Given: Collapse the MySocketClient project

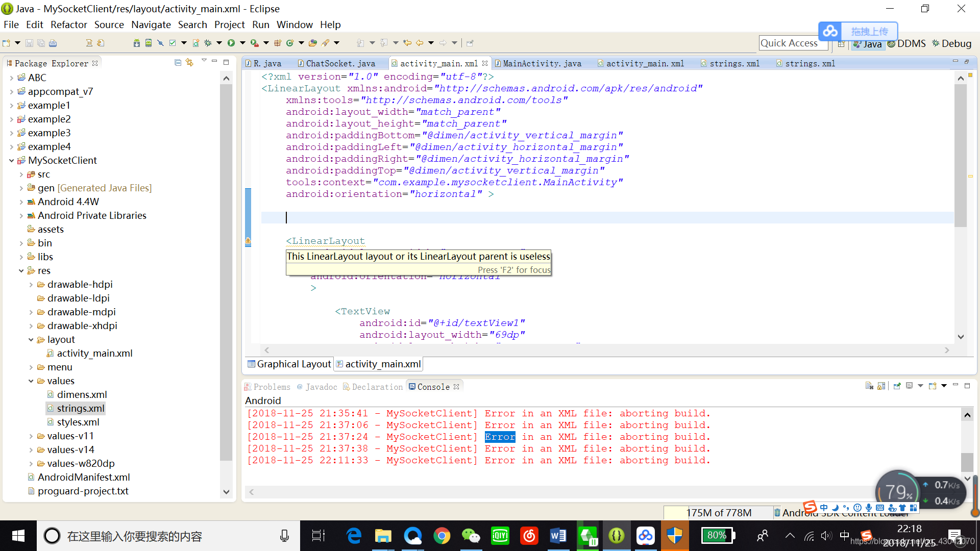Looking at the screenshot, I should click(12, 160).
